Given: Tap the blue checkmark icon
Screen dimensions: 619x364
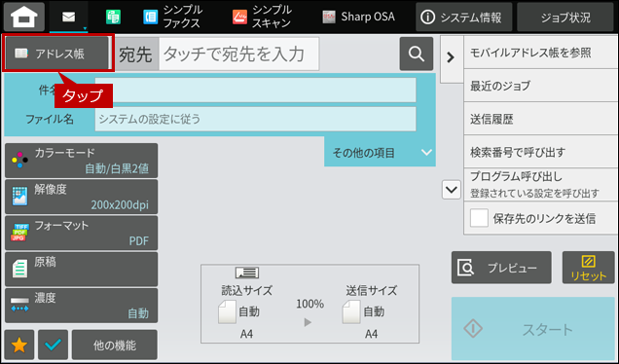Looking at the screenshot, I should coord(53,346).
